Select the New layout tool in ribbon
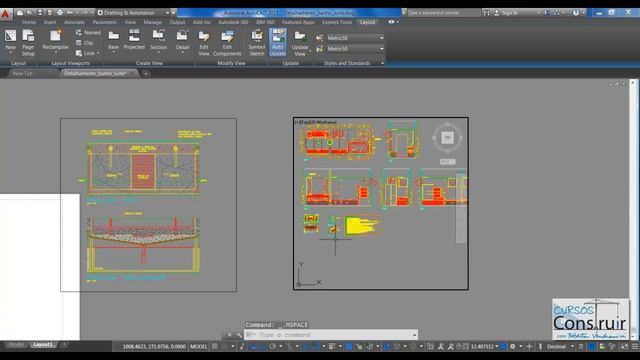The width and height of the screenshot is (640, 360). tap(10, 42)
